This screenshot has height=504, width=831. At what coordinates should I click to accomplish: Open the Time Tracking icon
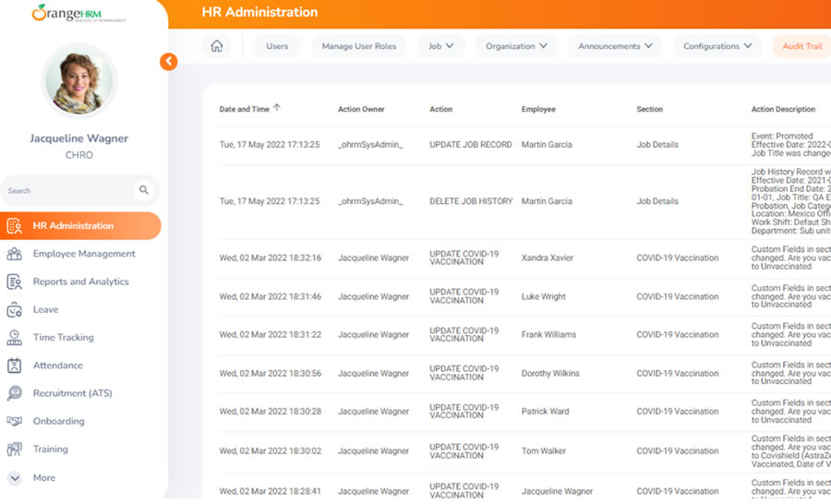pos(15,338)
